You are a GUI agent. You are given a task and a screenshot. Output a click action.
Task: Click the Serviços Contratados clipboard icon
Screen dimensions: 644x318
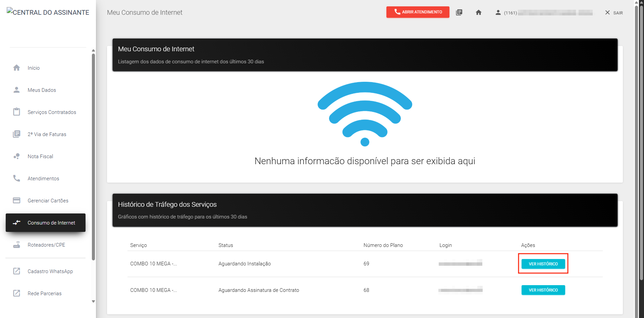[x=16, y=112]
